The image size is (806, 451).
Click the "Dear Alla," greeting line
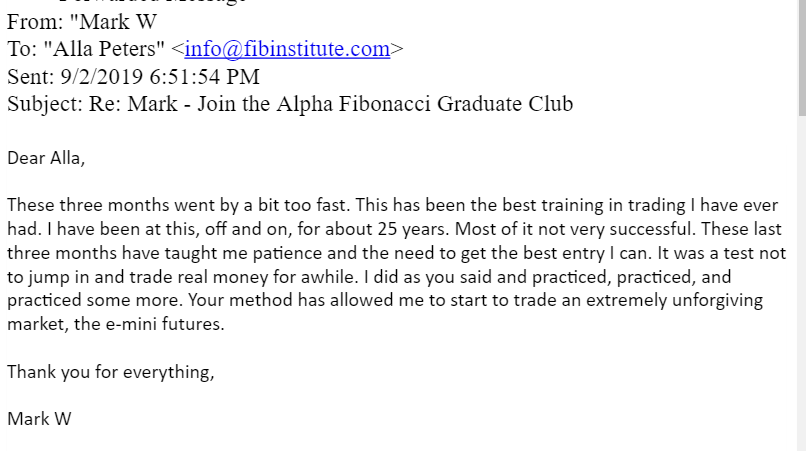coord(46,158)
